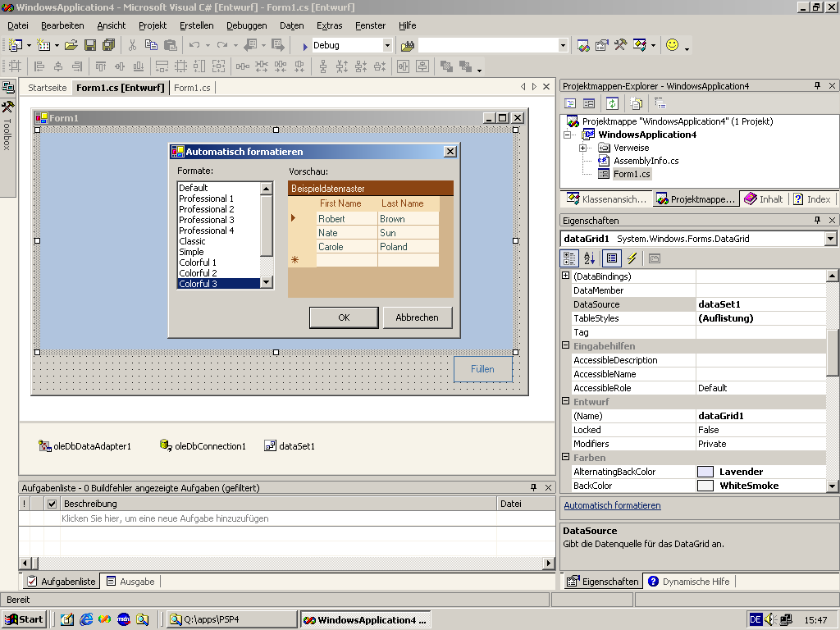Click the Add New Item toolbar icon

coord(43,46)
